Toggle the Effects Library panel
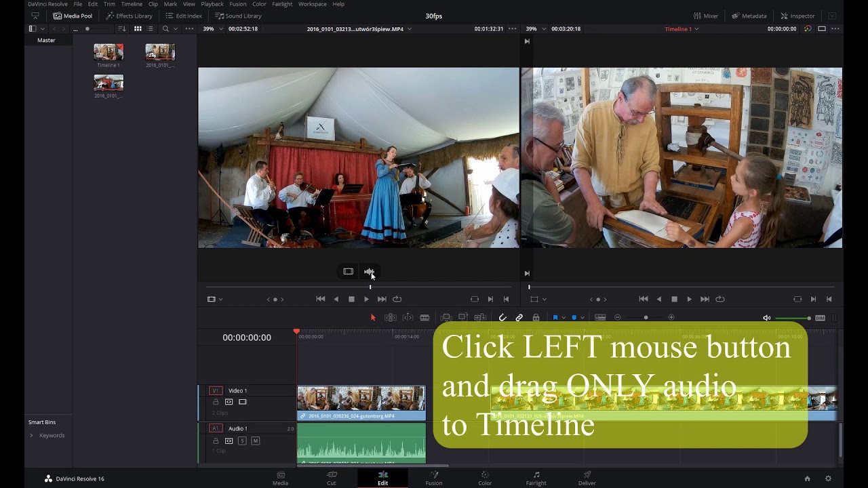Screen dimensions: 868x488 coord(129,16)
